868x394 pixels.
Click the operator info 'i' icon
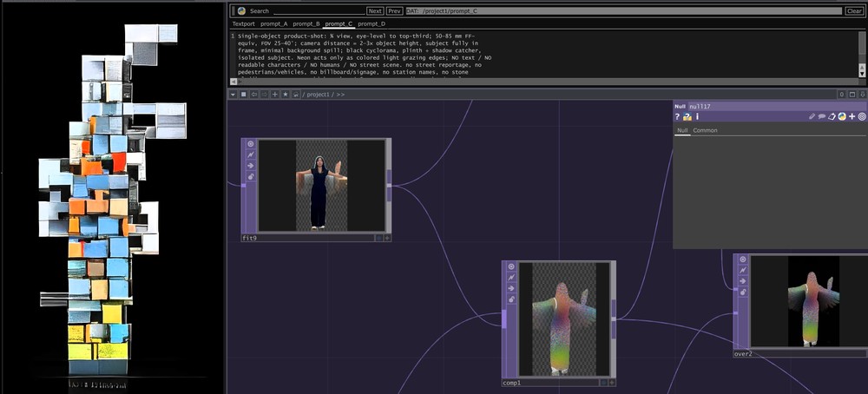697,117
